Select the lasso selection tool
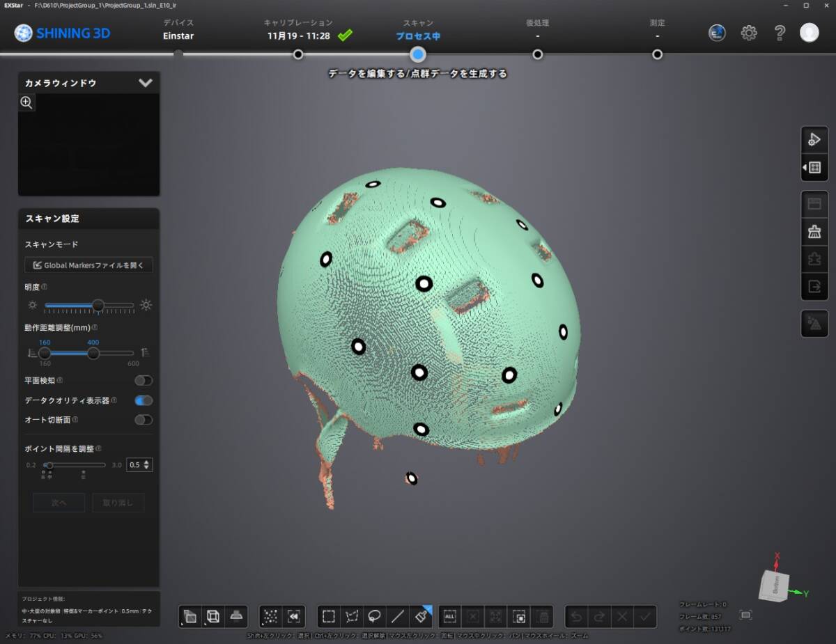 [375, 616]
